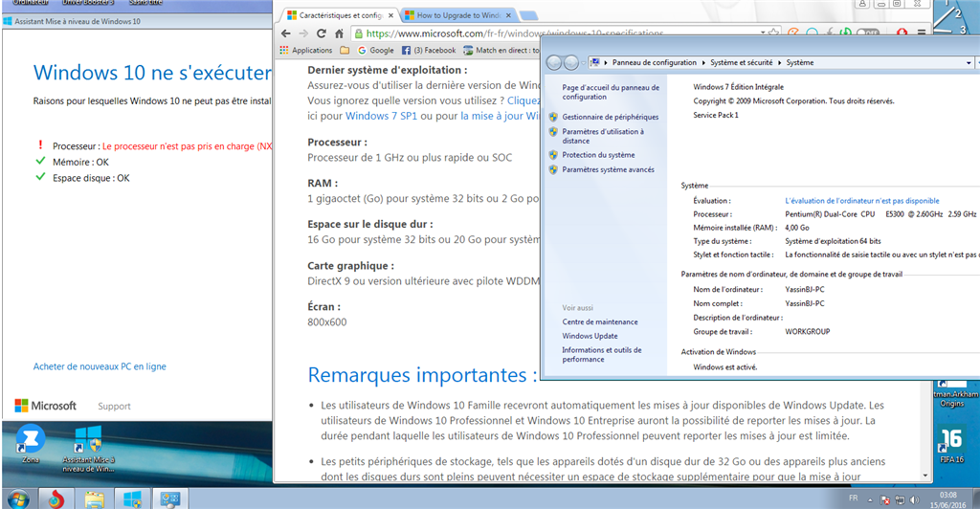The image size is (980, 509).
Task: Click the shield icon beside Gestionnaire de périphériques
Action: tap(553, 117)
